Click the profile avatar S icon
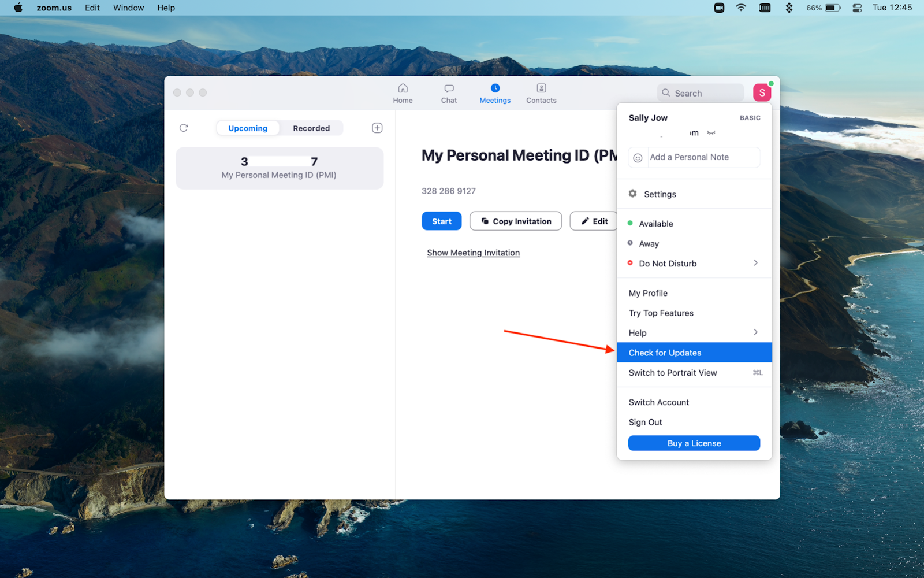The image size is (924, 578). pyautogui.click(x=762, y=92)
